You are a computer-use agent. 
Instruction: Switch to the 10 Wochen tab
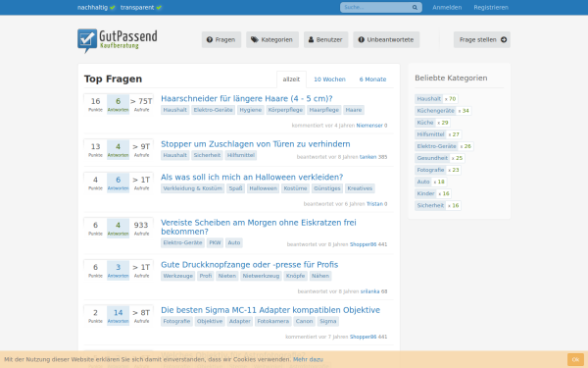click(329, 79)
